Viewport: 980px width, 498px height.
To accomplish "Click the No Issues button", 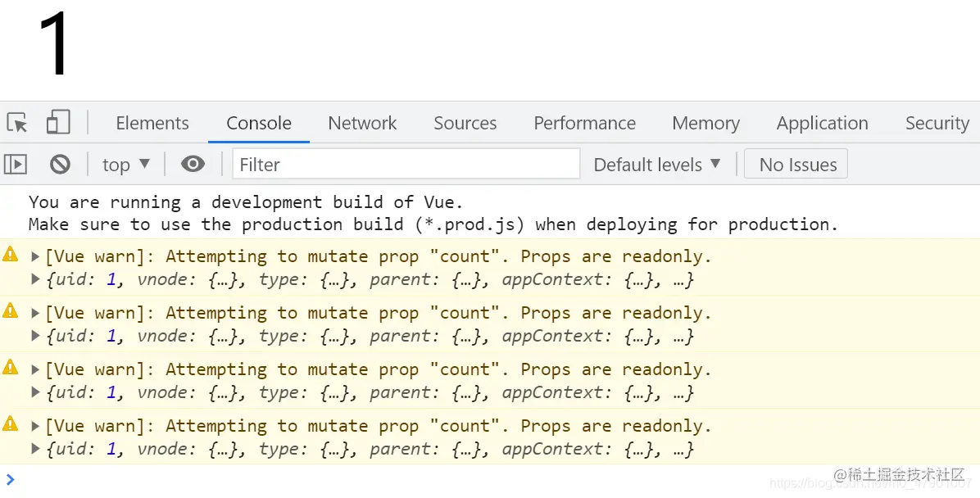I will click(797, 165).
